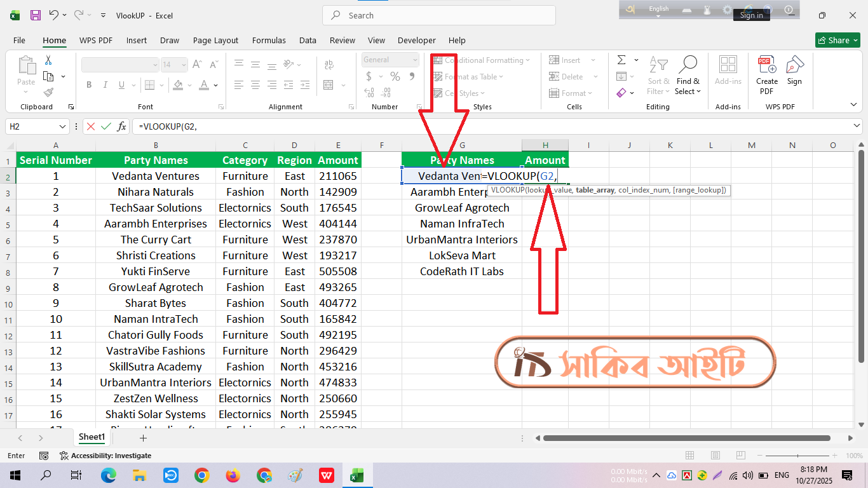This screenshot has height=488, width=868.
Task: Click the Cancel formula entry X icon
Action: [91, 126]
